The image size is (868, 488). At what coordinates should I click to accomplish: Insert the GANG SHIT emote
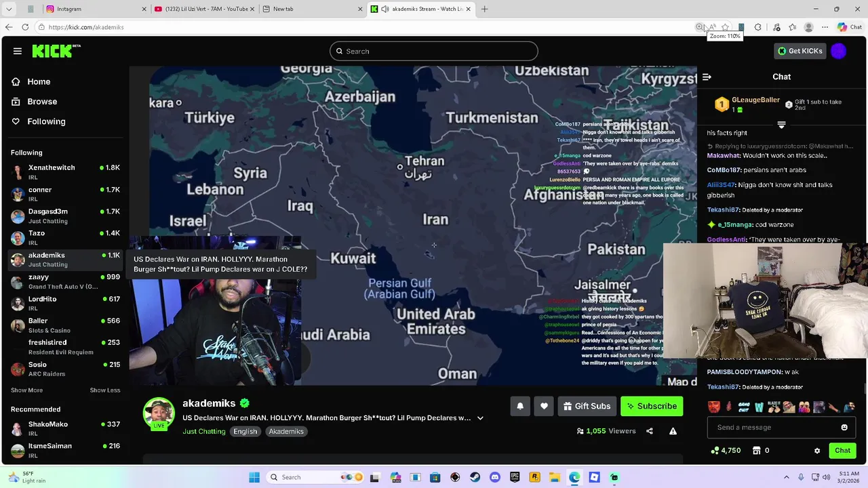point(744,407)
